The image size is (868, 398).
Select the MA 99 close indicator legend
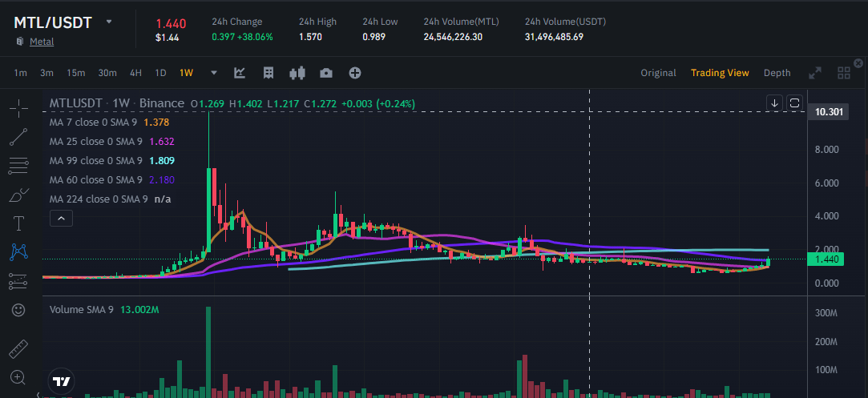click(112, 161)
